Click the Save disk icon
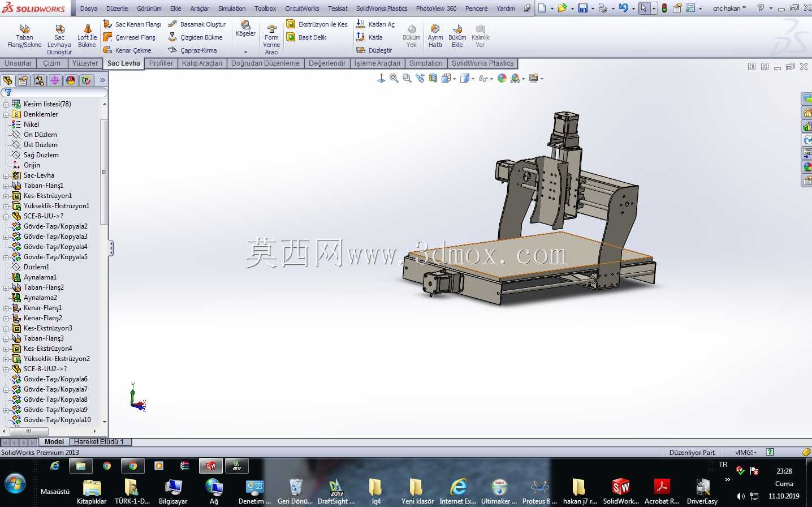The width and height of the screenshot is (812, 507). pyautogui.click(x=582, y=8)
